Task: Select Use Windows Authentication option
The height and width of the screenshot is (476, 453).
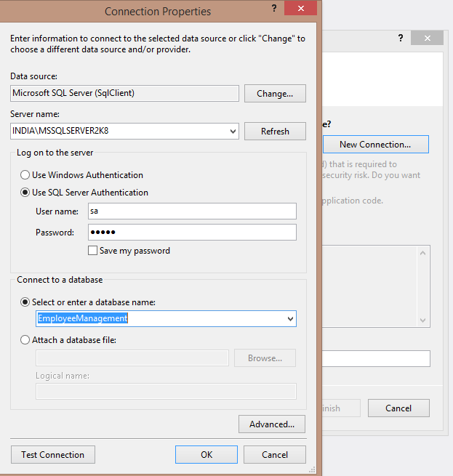Action: click(x=25, y=175)
